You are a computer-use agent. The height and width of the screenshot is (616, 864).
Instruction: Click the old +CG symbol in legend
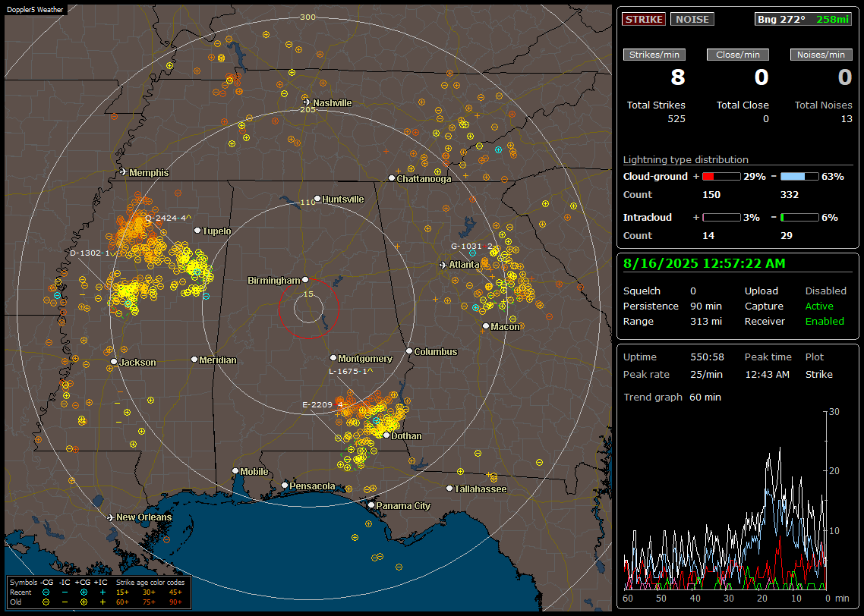click(84, 602)
